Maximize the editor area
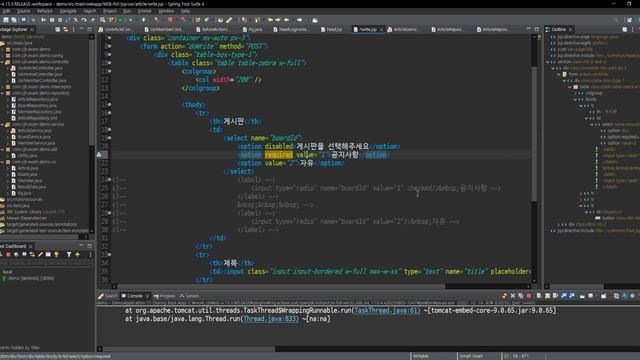This screenshot has width=640, height=360. coord(537,29)
